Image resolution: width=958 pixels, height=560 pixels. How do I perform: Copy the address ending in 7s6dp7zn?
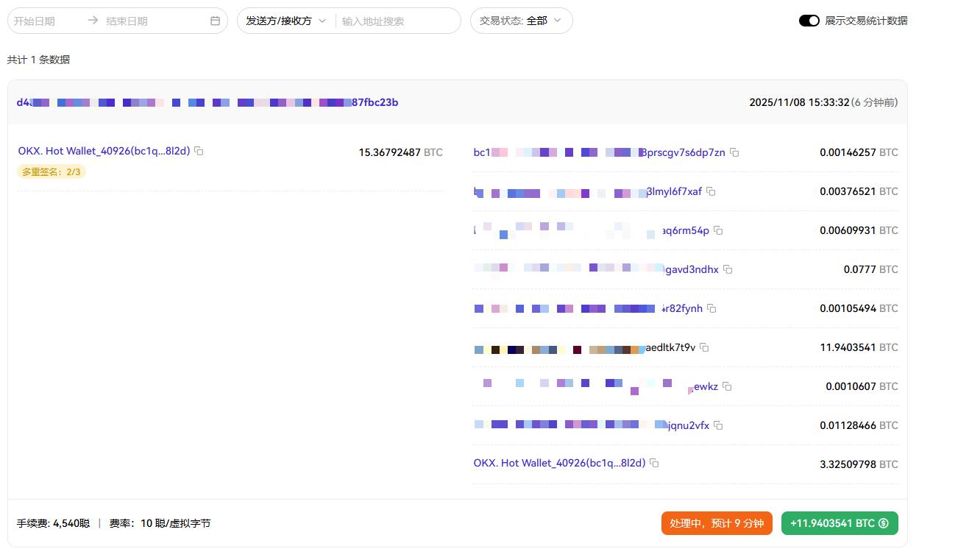tap(734, 153)
